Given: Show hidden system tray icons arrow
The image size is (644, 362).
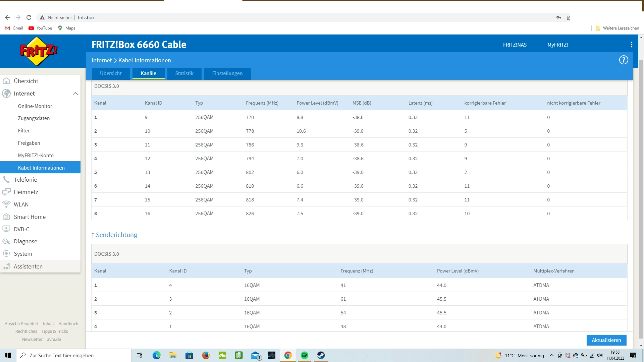Looking at the screenshot, I should point(551,355).
